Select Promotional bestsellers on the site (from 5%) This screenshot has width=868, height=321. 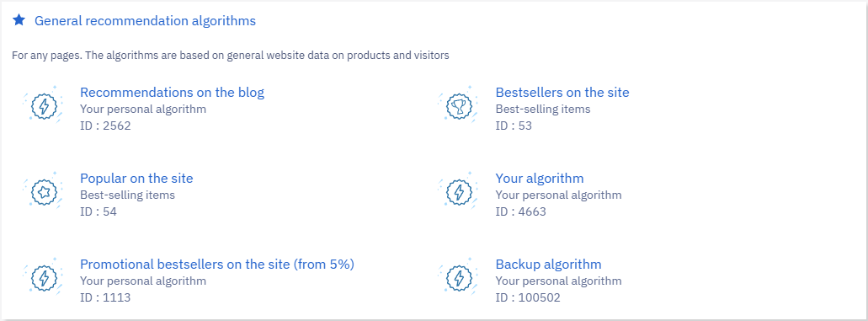point(217,264)
